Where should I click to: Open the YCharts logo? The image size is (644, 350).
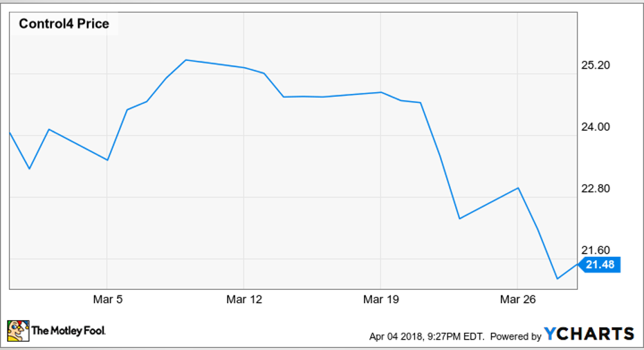pos(589,334)
